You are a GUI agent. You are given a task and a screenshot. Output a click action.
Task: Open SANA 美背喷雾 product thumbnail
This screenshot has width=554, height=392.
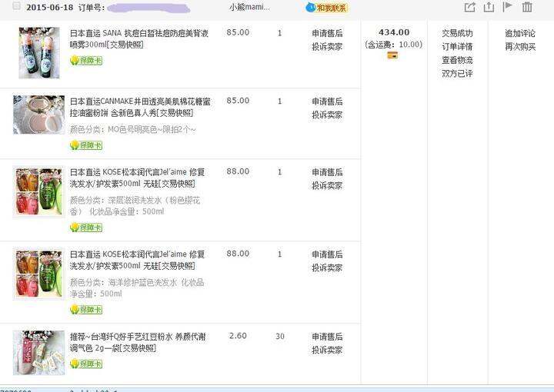tap(39, 53)
